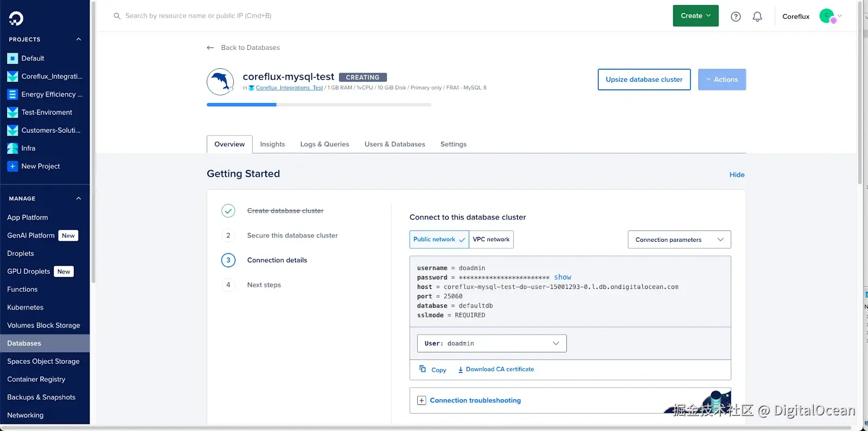Click the Test-Enviroment project icon
Image resolution: width=868 pixels, height=431 pixels.
click(12, 112)
